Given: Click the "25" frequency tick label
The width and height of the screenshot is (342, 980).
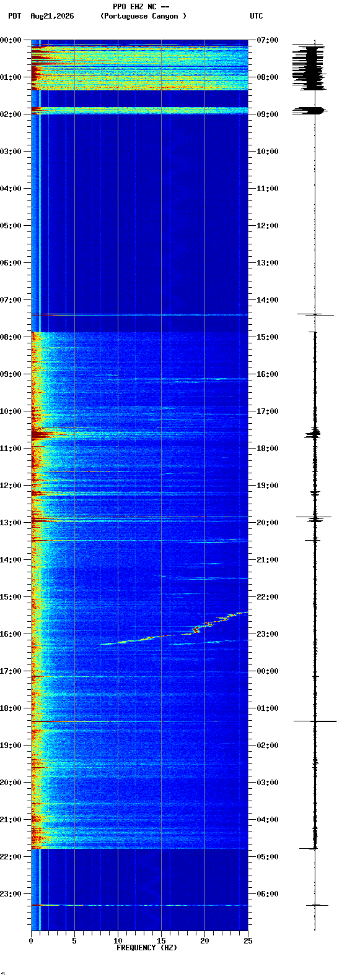Looking at the screenshot, I should point(248,941).
